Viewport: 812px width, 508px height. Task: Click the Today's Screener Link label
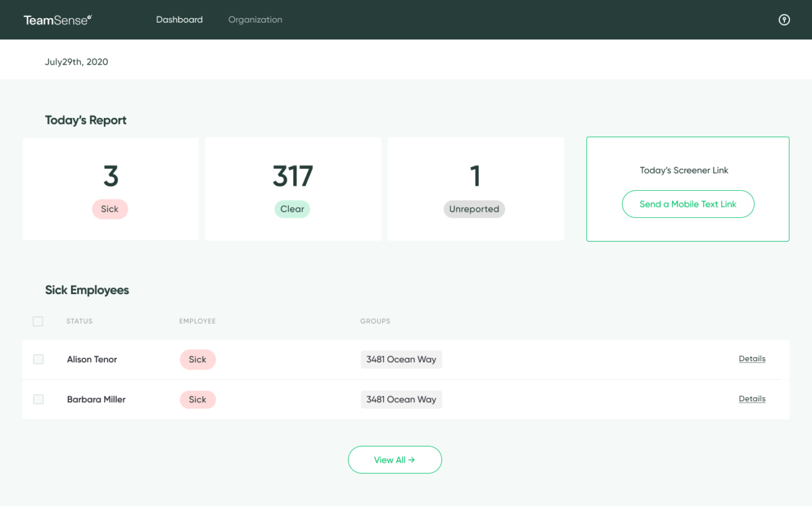click(684, 170)
